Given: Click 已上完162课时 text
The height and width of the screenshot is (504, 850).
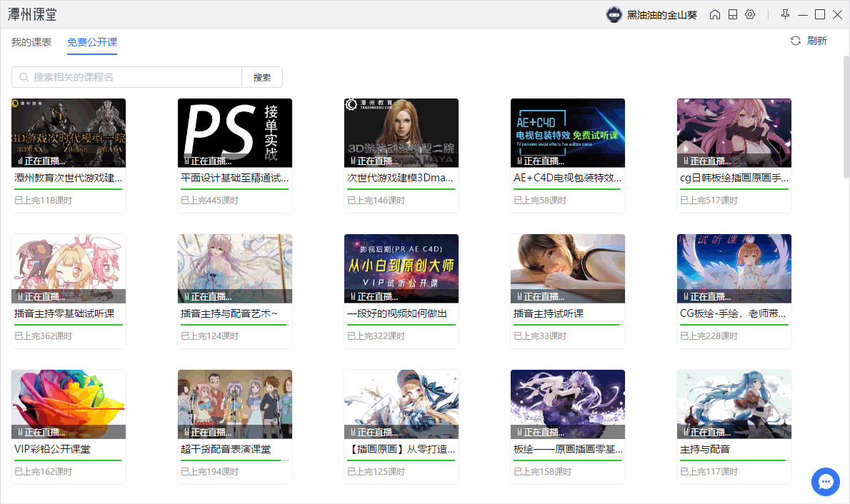Looking at the screenshot, I should pyautogui.click(x=44, y=471).
